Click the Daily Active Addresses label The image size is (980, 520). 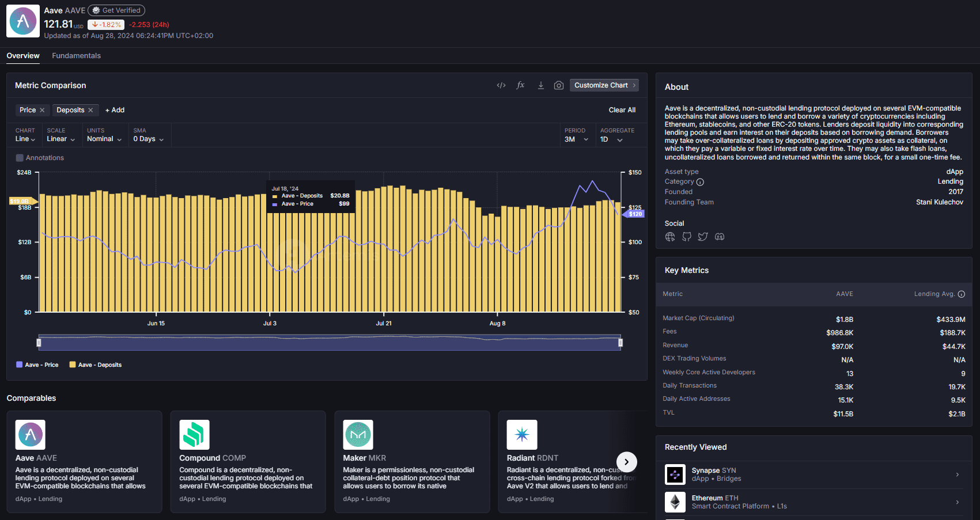point(697,399)
